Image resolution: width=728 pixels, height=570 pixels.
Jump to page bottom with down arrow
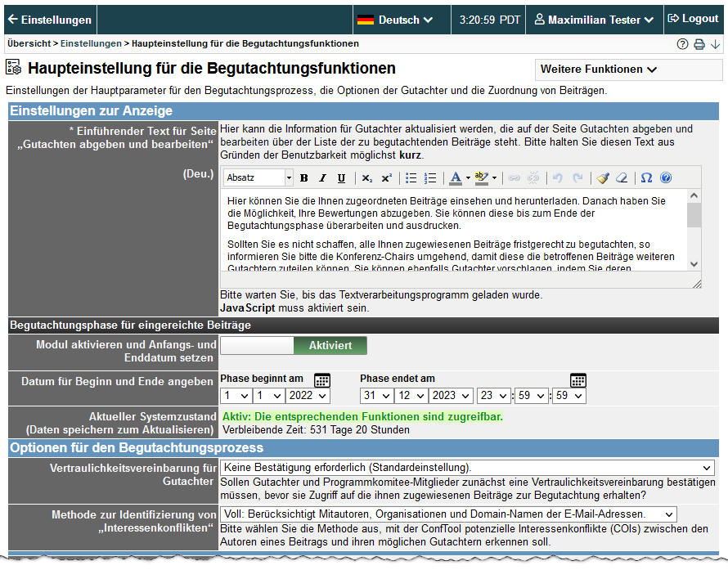click(x=716, y=44)
